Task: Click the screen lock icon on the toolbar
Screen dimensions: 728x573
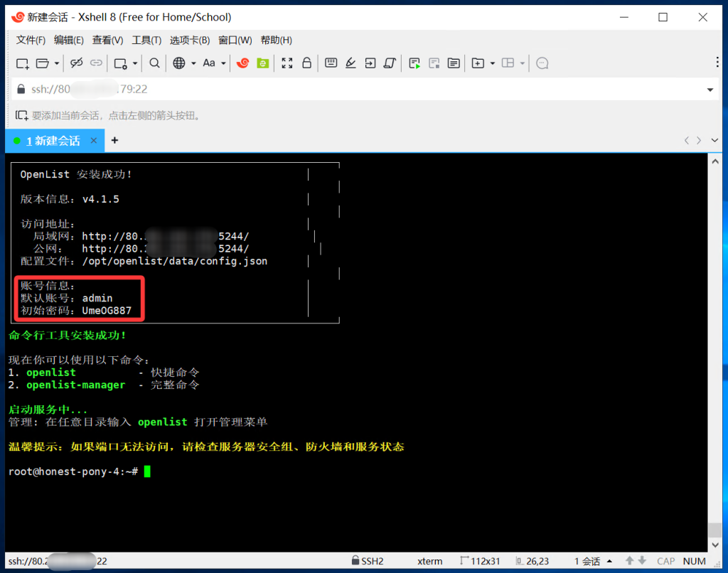Action: [x=307, y=63]
